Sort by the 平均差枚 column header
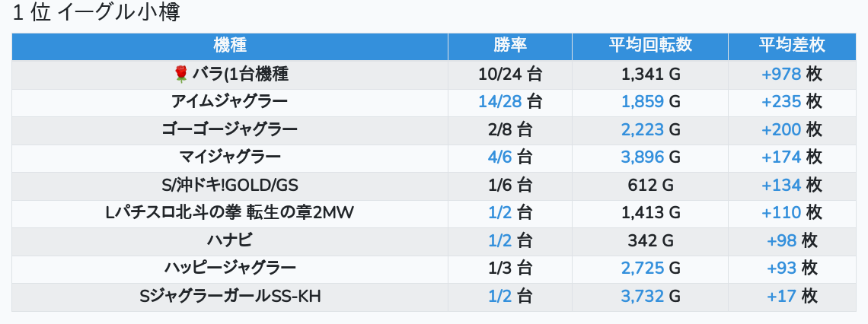Image resolution: width=868 pixels, height=324 pixels. [792, 46]
